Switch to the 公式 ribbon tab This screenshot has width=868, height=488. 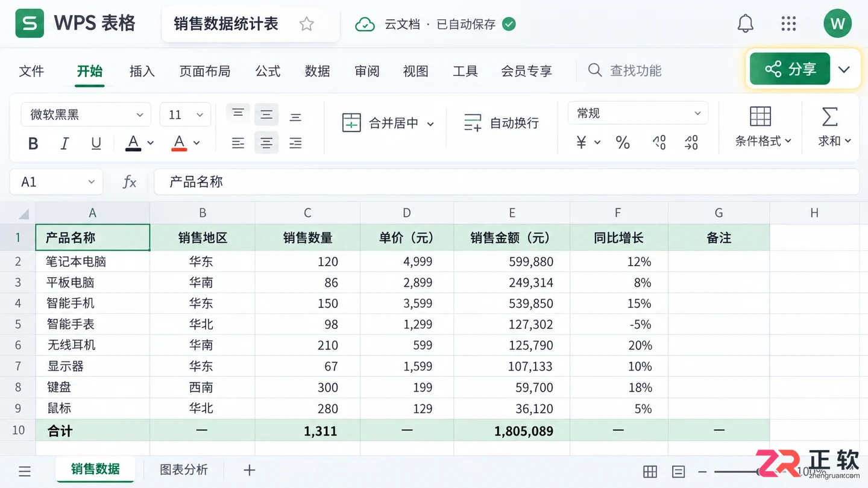(x=268, y=71)
